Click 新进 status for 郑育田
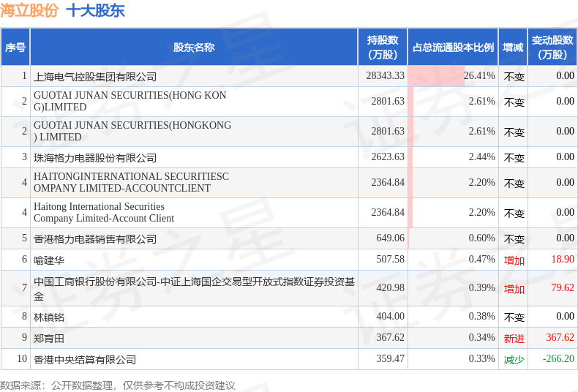 point(514,338)
